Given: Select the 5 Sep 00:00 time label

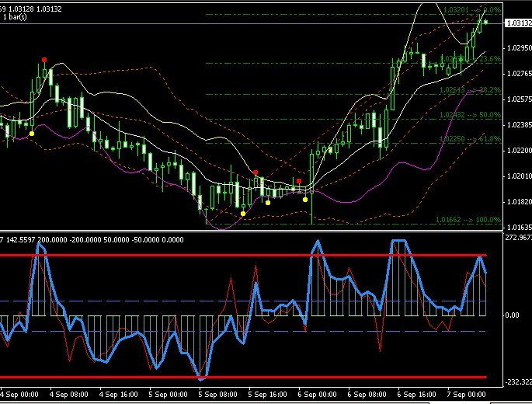Looking at the screenshot, I should coord(168,395).
